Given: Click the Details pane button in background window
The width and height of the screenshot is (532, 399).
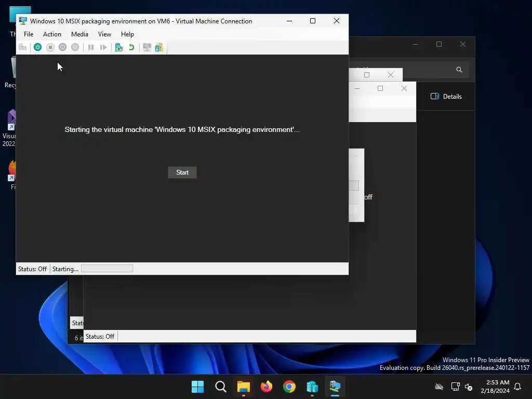Looking at the screenshot, I should pyautogui.click(x=446, y=96).
